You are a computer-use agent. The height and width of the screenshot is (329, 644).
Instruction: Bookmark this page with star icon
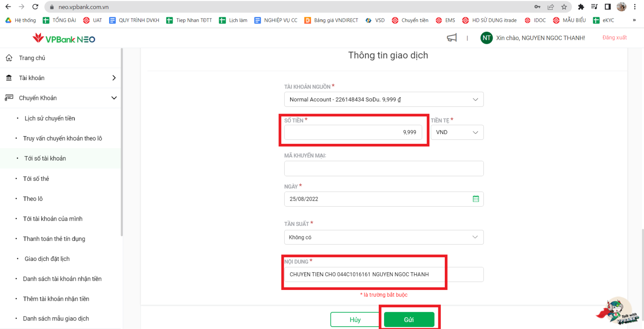pyautogui.click(x=564, y=7)
